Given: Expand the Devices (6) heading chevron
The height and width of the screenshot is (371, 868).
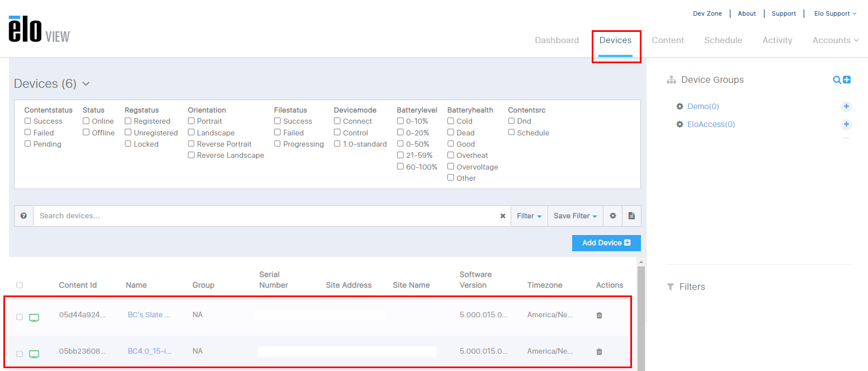Looking at the screenshot, I should click(86, 84).
